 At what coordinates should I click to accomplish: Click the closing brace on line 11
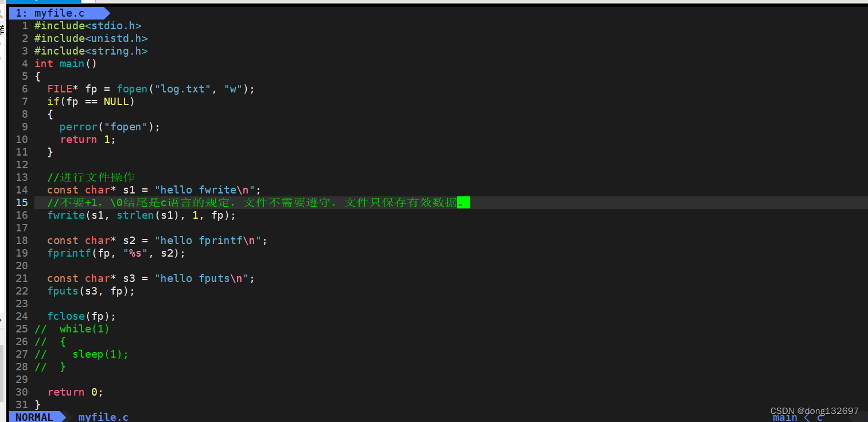pyautogui.click(x=50, y=152)
